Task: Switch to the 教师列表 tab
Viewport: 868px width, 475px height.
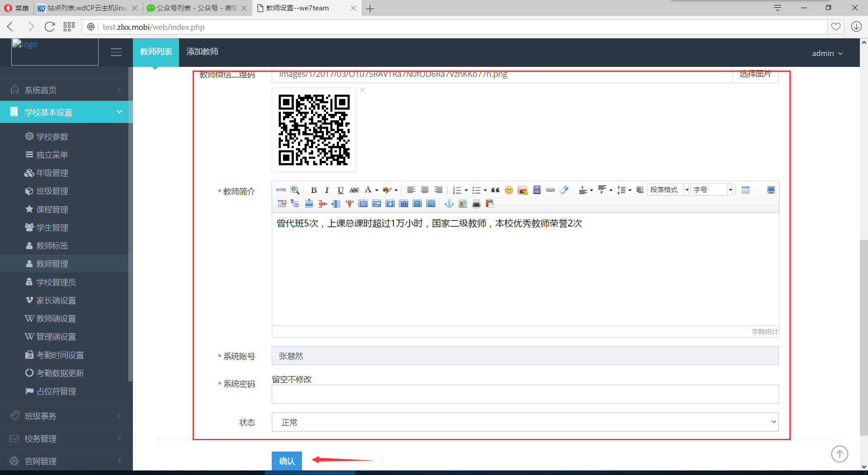Action: 156,52
